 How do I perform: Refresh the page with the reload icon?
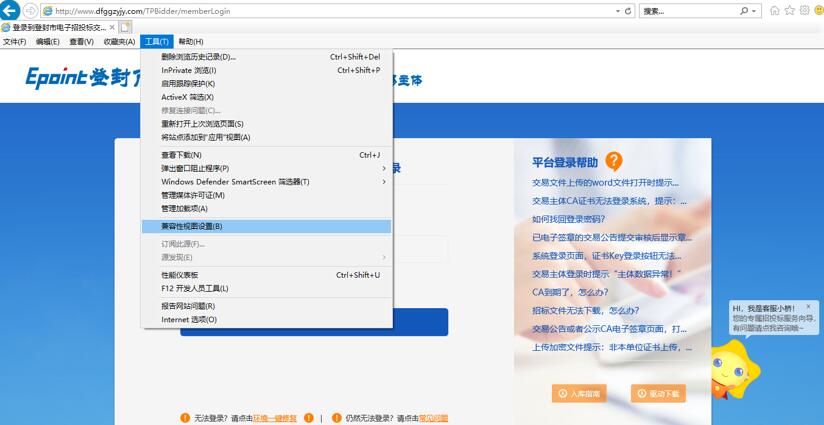pyautogui.click(x=628, y=11)
